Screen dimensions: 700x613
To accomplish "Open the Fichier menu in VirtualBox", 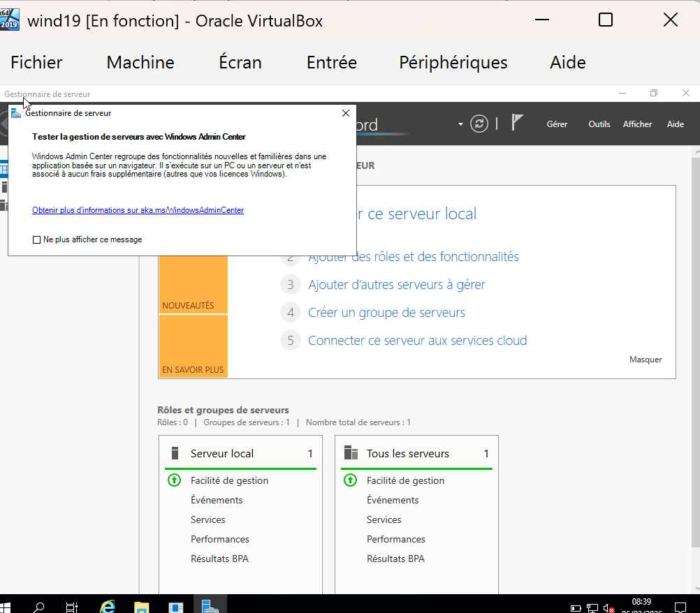I will [36, 62].
